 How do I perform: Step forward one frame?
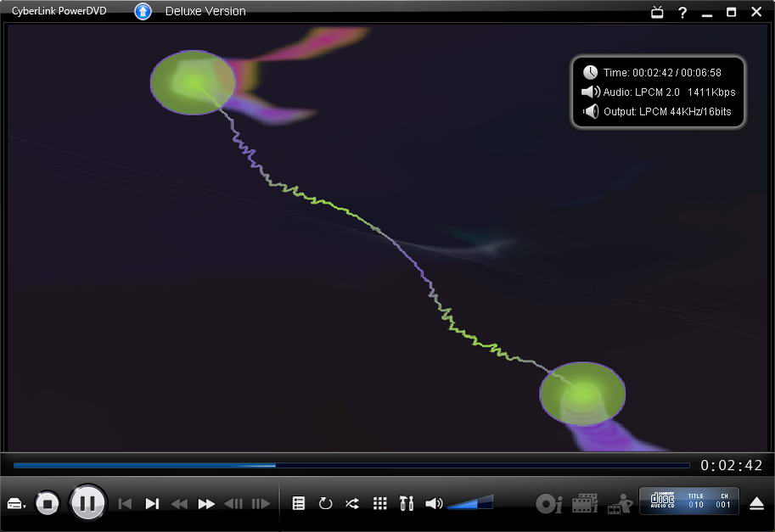pyautogui.click(x=261, y=504)
